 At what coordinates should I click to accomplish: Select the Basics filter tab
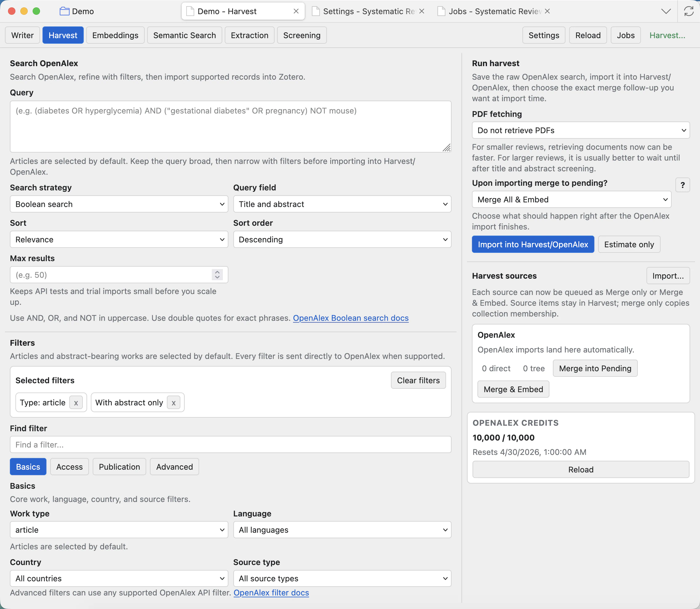pos(28,467)
